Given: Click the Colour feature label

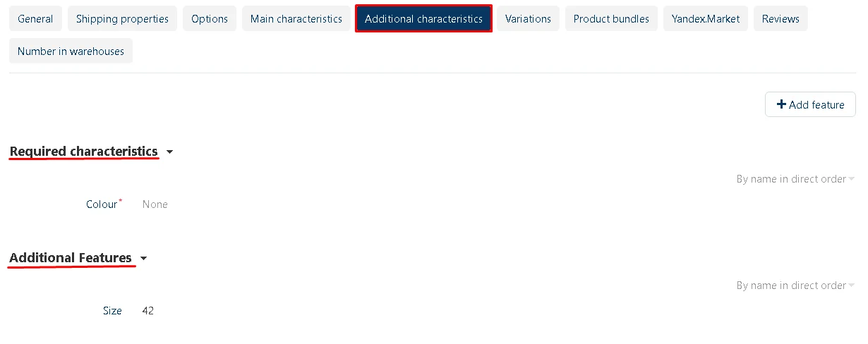Looking at the screenshot, I should (x=102, y=204).
